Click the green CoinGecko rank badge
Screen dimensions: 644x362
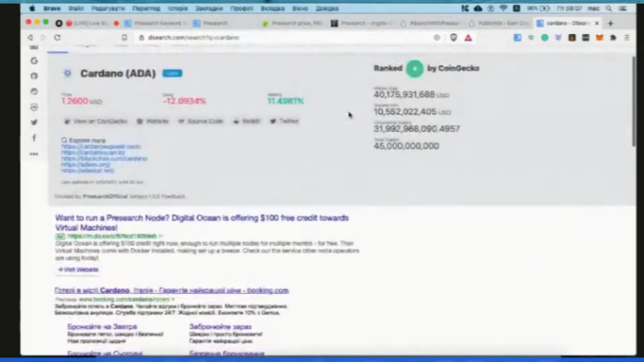point(414,69)
